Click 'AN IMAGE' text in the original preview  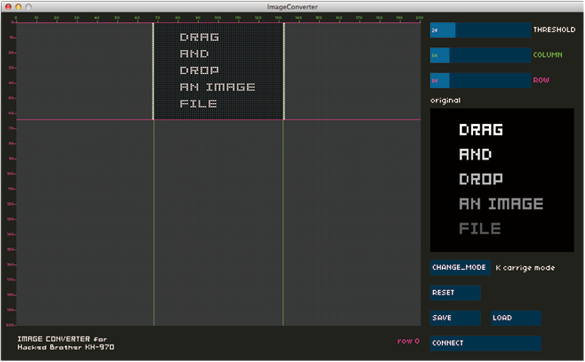(x=501, y=204)
